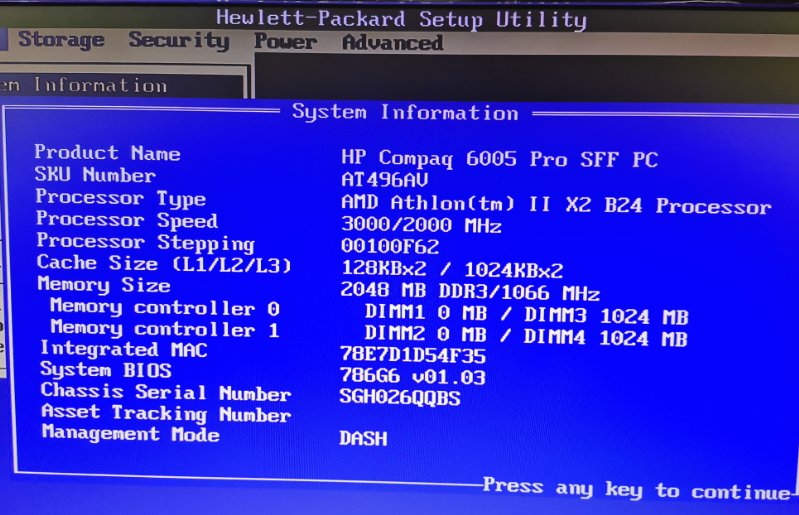
Task: Click the Management Mode label
Action: tap(131, 433)
